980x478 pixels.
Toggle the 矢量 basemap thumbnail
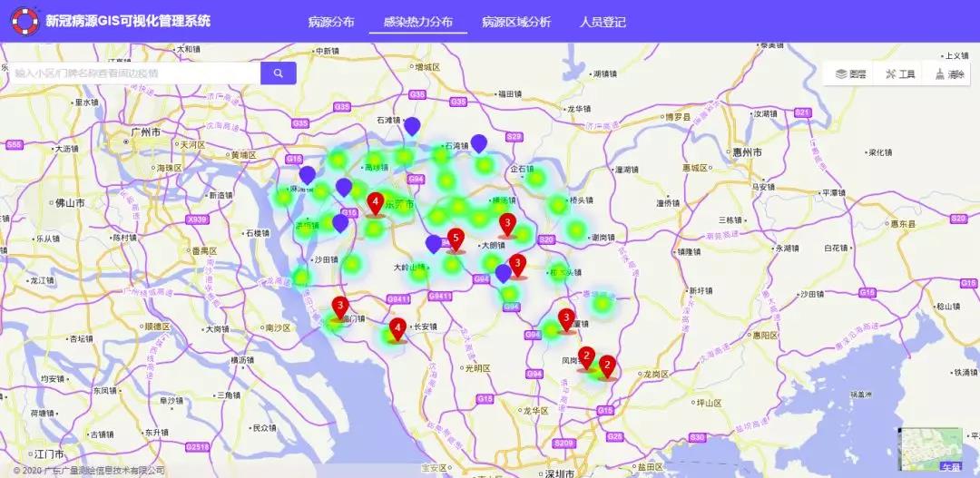[x=930, y=450]
